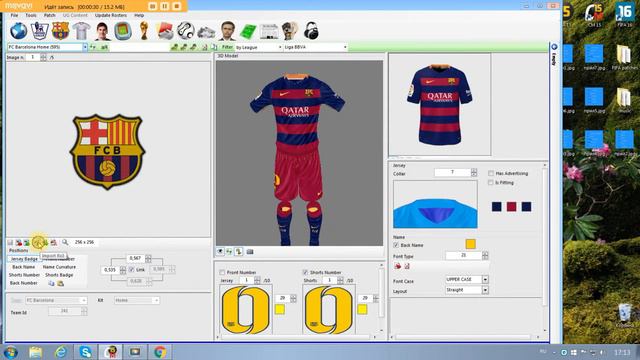Screen dimensions: 640x360
Task: Click the yellow jersey number color swatch
Action: (280, 310)
